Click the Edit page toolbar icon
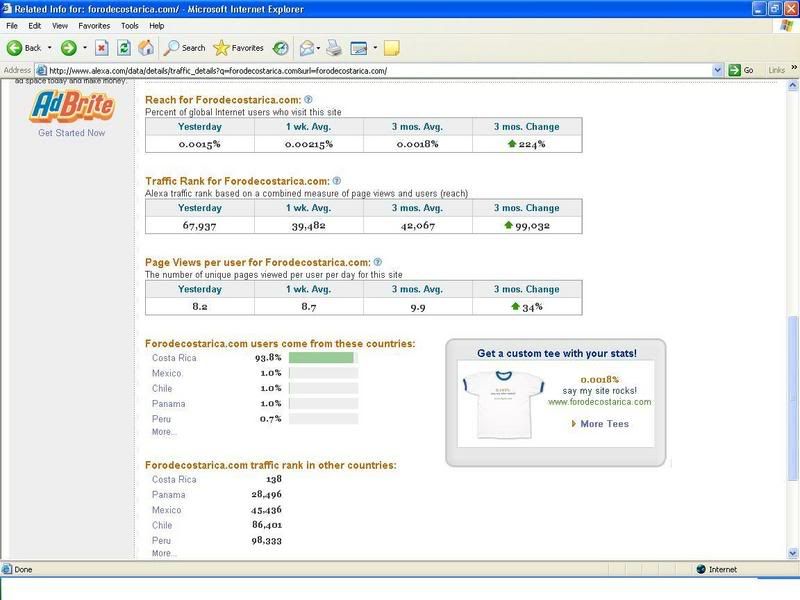Viewport: 800px width, 600px height. tap(359, 48)
